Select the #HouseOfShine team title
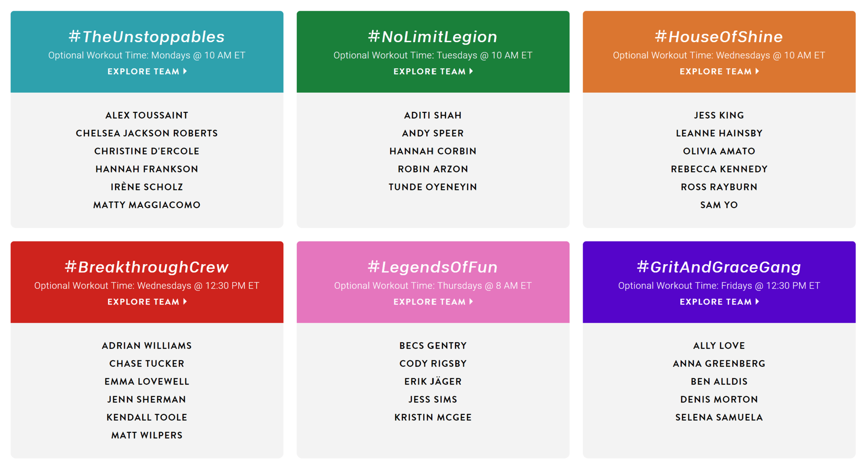Viewport: 868px width, 468px height. (719, 37)
